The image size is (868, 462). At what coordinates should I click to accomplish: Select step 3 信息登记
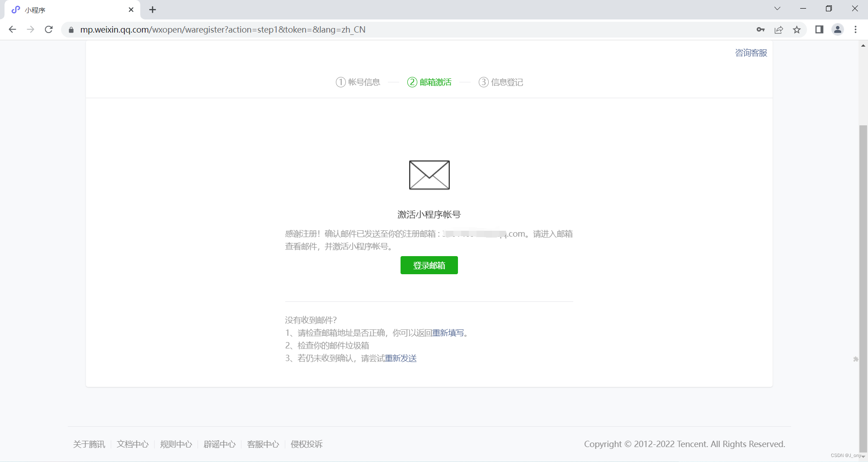pyautogui.click(x=501, y=82)
